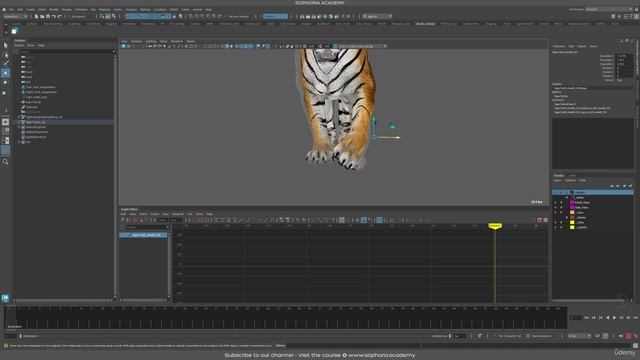640x360 pixels.
Task: Switch to the Anim tab in layer editor
Action: (572, 176)
